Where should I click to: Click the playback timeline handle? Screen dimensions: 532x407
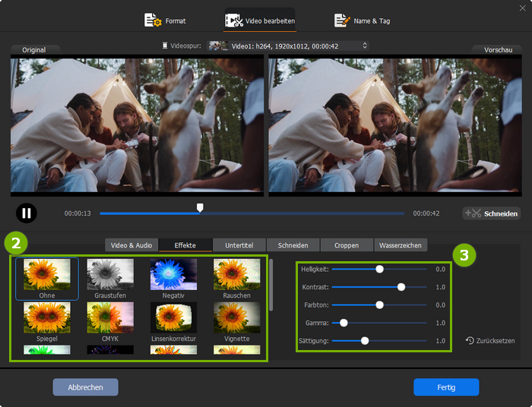pos(200,207)
